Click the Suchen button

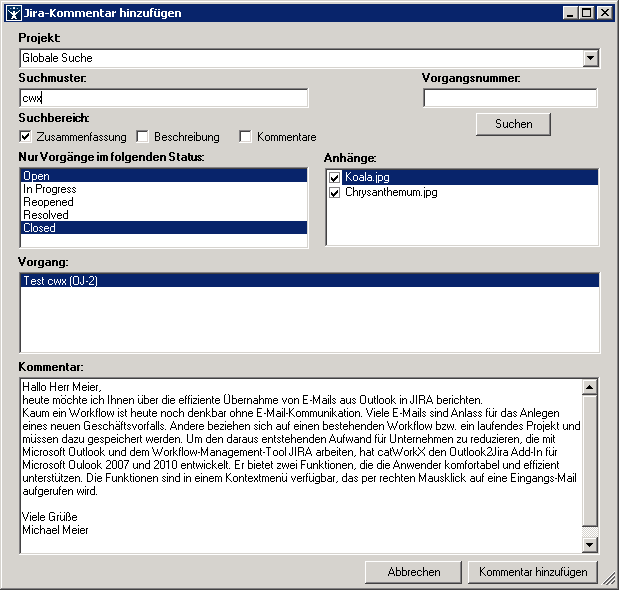(x=513, y=124)
